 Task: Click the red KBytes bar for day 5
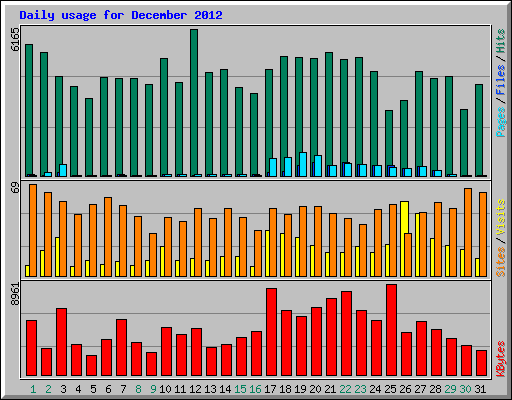(91, 365)
